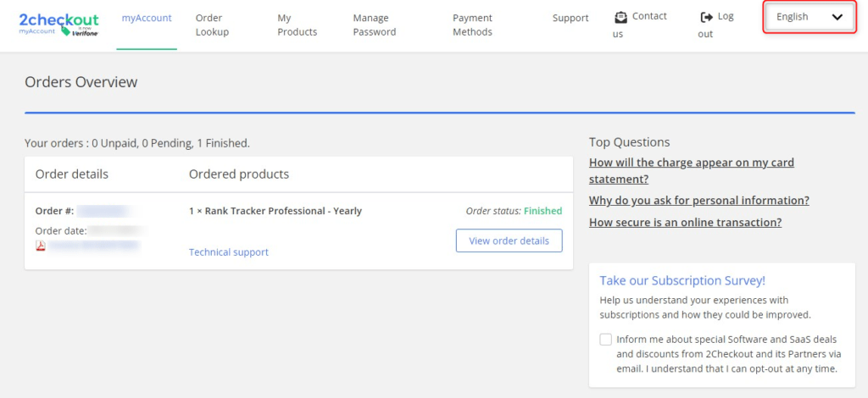Screen dimensions: 868x398
Task: Click the 'Top Questions' heading
Action: pyautogui.click(x=630, y=142)
